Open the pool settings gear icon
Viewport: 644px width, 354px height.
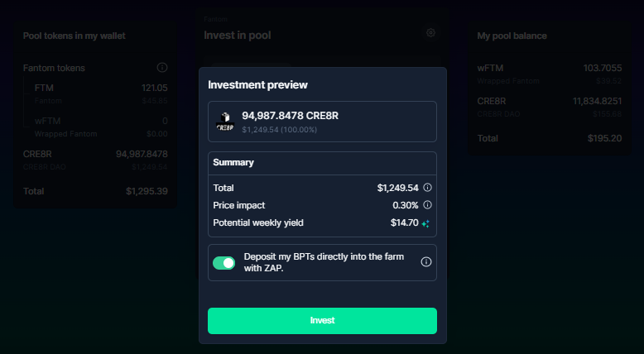coord(430,33)
